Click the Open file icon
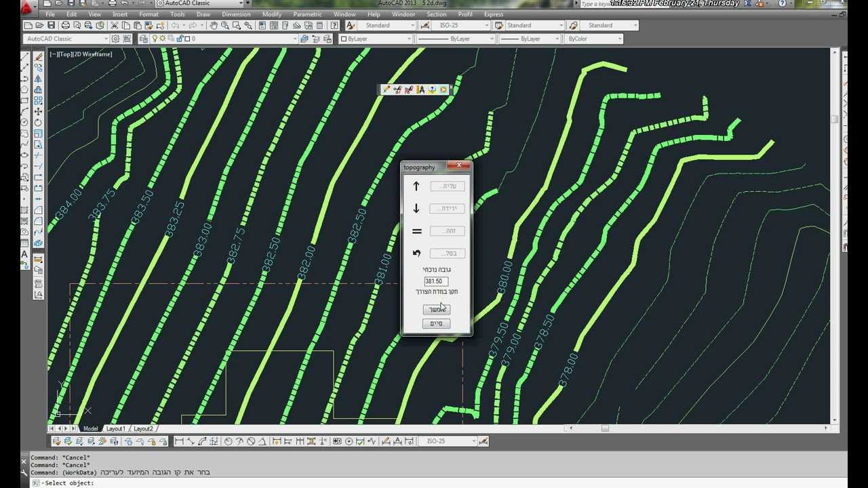The image size is (868, 488). [39, 25]
